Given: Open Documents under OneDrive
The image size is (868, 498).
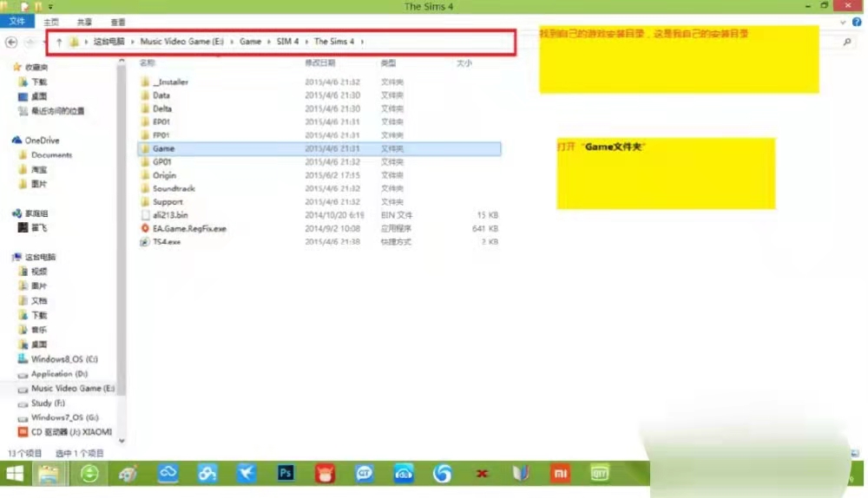Looking at the screenshot, I should pos(45,155).
